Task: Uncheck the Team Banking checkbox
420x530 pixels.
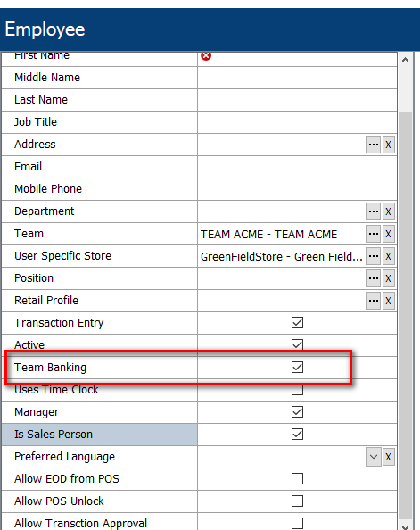Action: click(297, 367)
